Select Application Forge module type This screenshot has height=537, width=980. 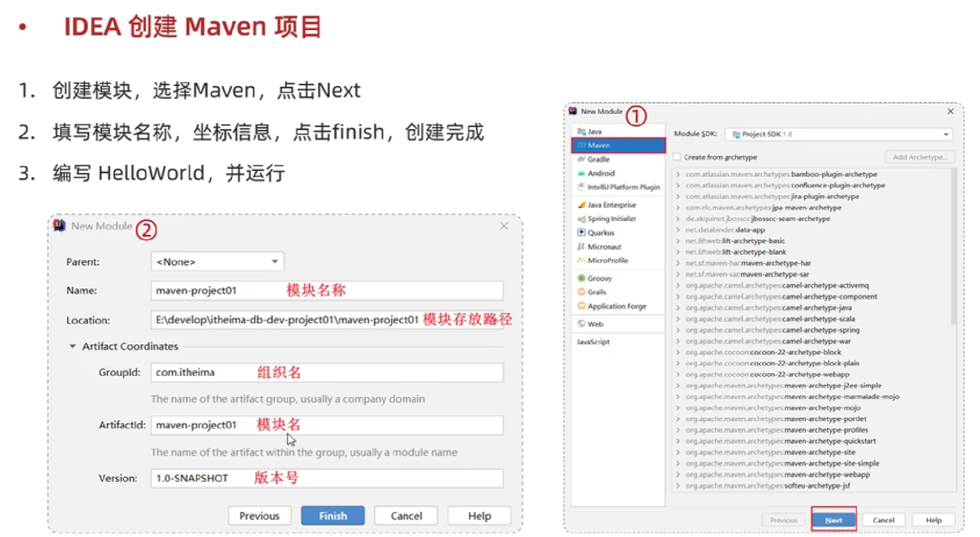[618, 306]
